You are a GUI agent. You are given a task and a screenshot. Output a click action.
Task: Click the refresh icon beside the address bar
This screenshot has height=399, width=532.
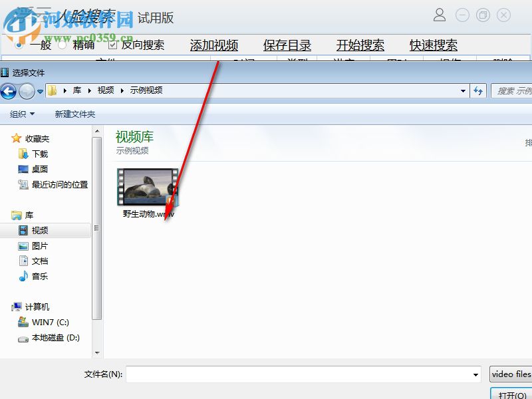479,90
